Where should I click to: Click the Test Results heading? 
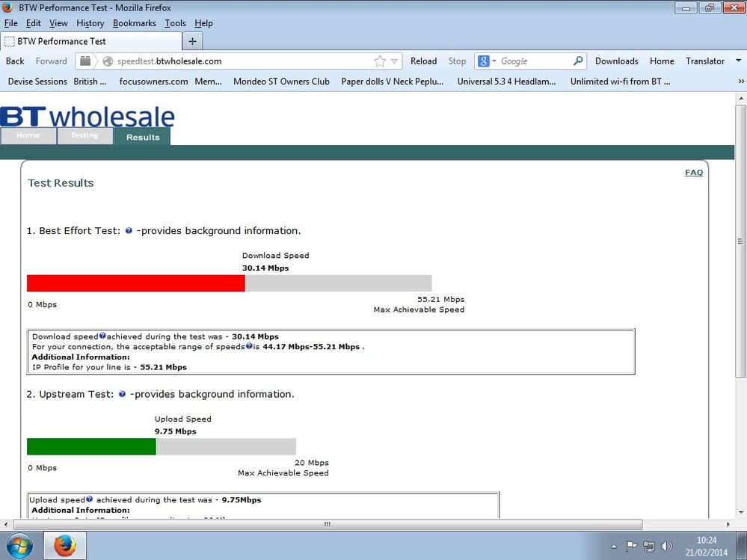(61, 183)
